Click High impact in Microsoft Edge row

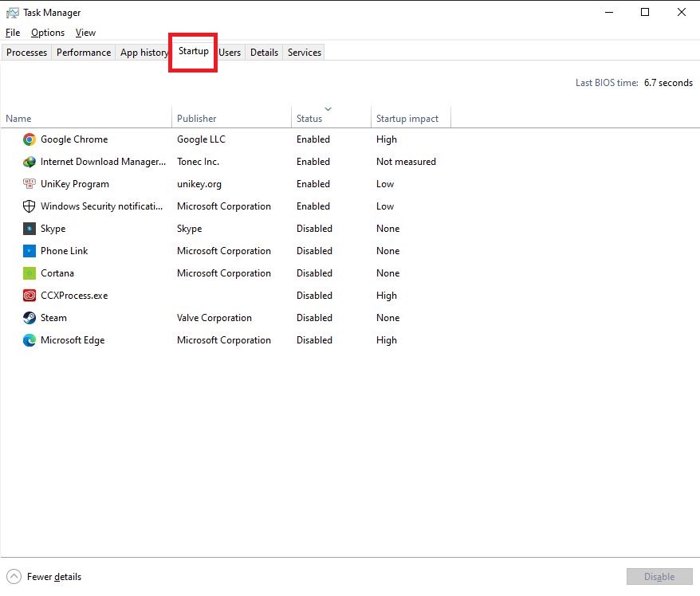click(x=386, y=340)
